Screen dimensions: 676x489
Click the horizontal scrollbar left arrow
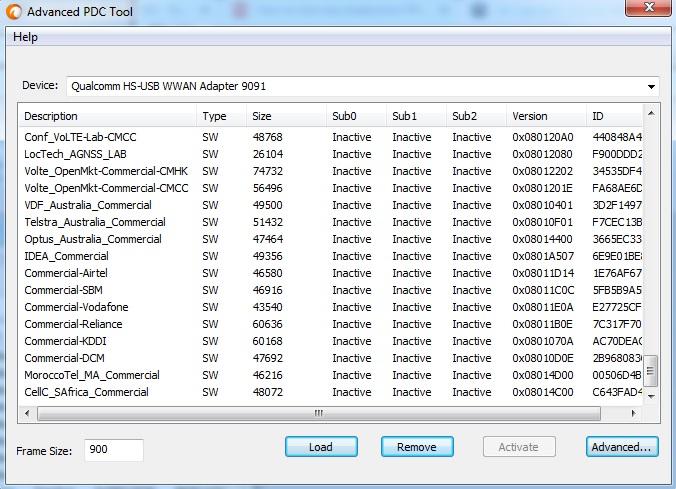click(26, 412)
